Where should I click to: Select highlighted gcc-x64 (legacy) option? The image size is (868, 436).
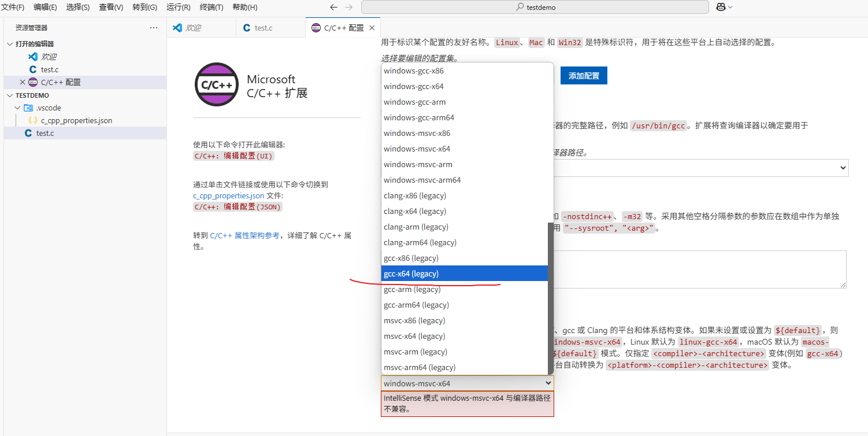[465, 274]
